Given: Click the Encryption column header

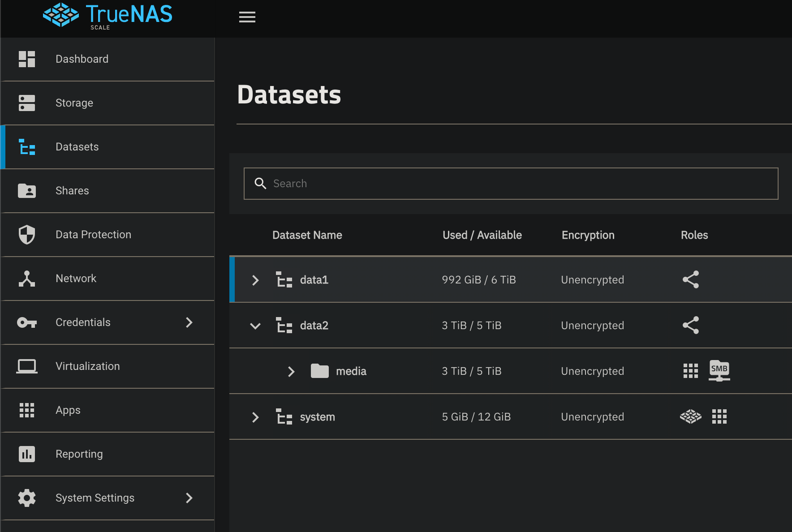Looking at the screenshot, I should (x=588, y=235).
